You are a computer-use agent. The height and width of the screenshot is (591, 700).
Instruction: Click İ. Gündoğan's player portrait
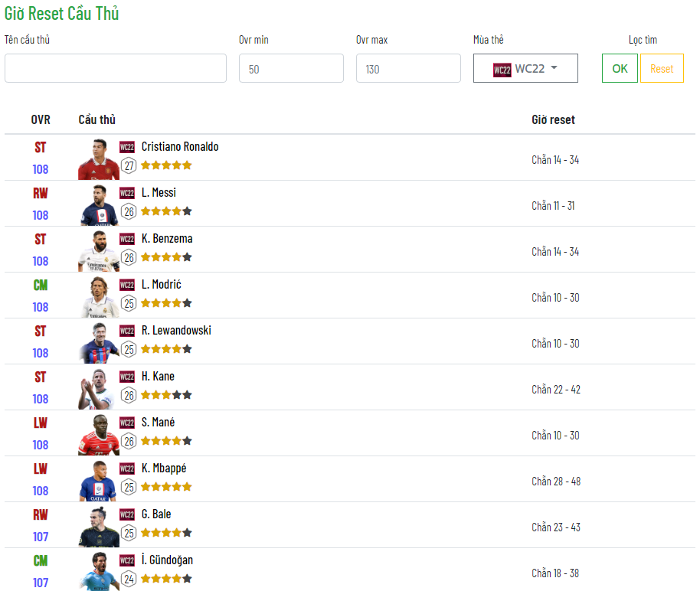(x=98, y=571)
